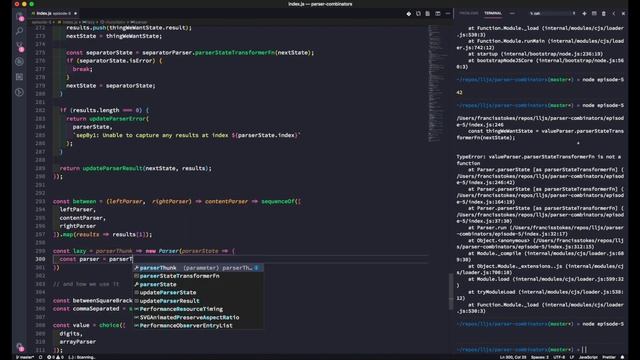Open the notifications bell in the status bar

pyautogui.click(x=622, y=357)
